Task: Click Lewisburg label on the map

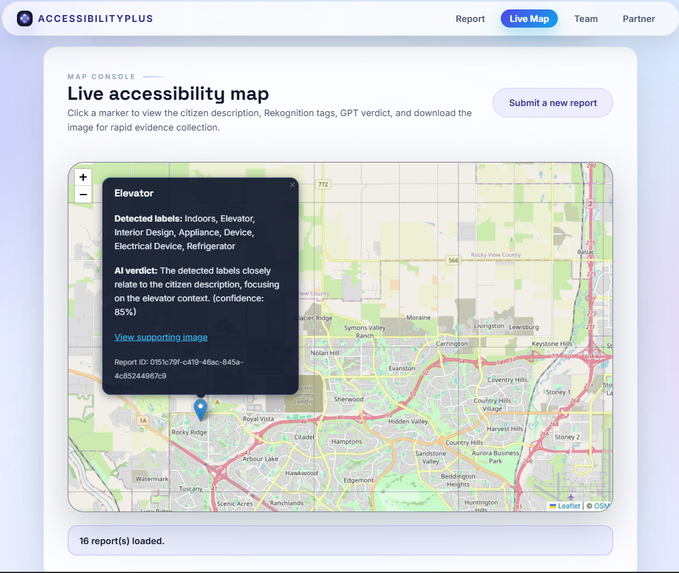Action: (524, 327)
